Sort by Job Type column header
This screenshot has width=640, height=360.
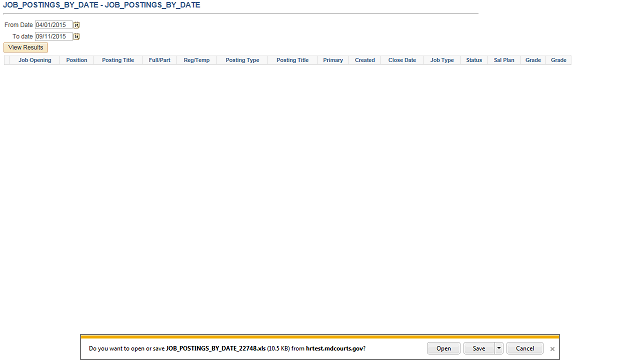442,60
